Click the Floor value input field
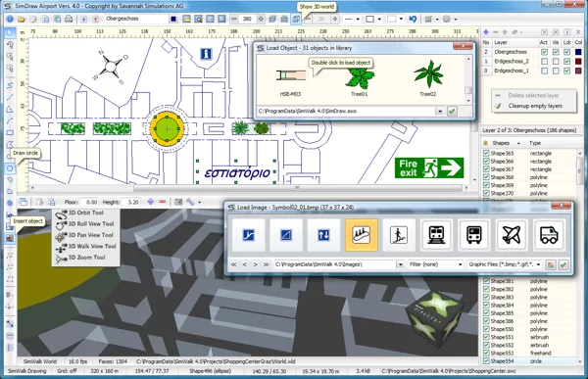The image size is (588, 379). (89, 202)
